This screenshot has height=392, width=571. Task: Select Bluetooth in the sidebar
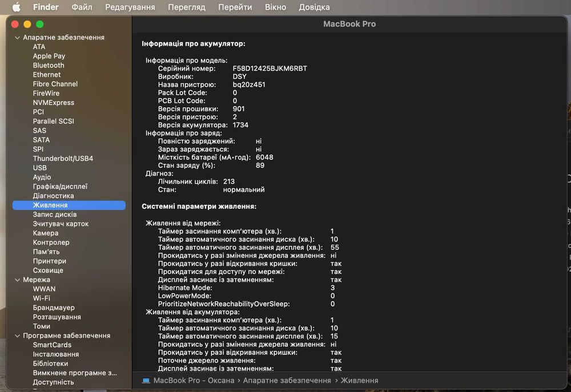tap(49, 65)
